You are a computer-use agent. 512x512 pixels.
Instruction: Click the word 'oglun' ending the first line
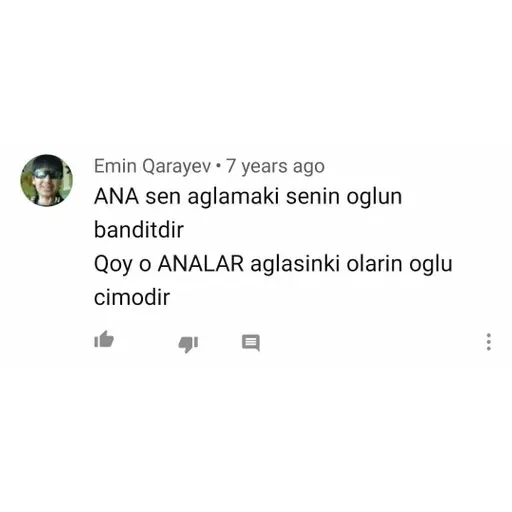click(374, 197)
